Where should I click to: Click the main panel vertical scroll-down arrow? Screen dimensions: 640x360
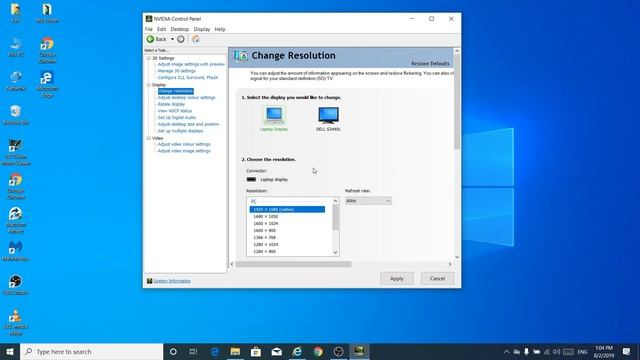457,257
